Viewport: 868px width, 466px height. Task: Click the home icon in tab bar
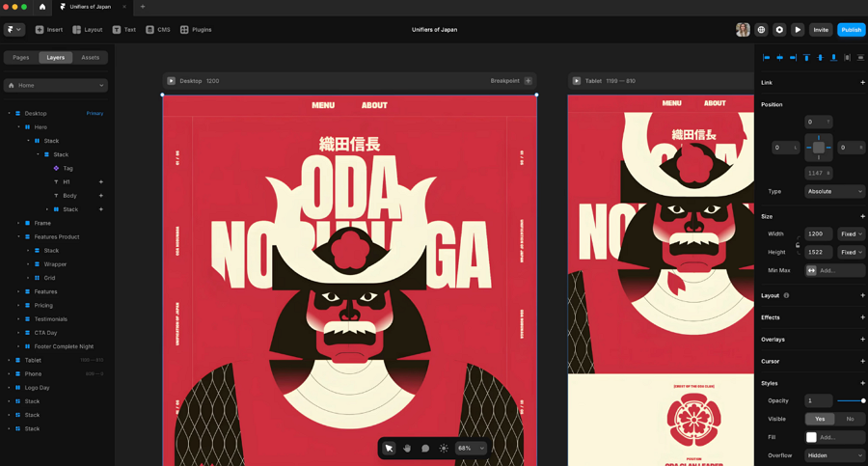[x=42, y=7]
